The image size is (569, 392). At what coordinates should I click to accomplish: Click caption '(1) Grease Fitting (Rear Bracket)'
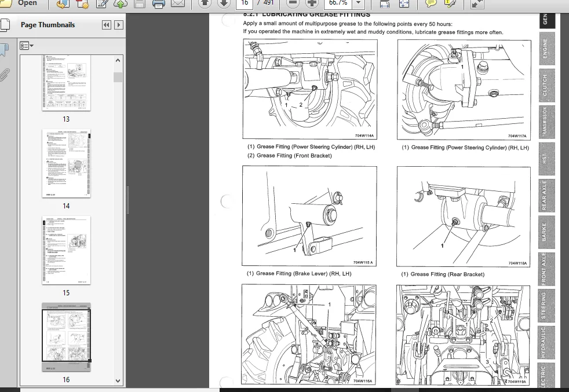[x=443, y=274]
